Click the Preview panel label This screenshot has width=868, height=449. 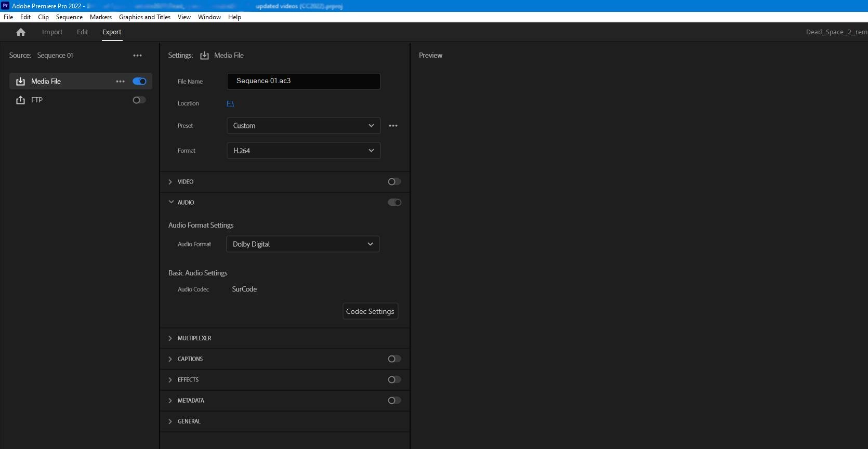pos(431,56)
